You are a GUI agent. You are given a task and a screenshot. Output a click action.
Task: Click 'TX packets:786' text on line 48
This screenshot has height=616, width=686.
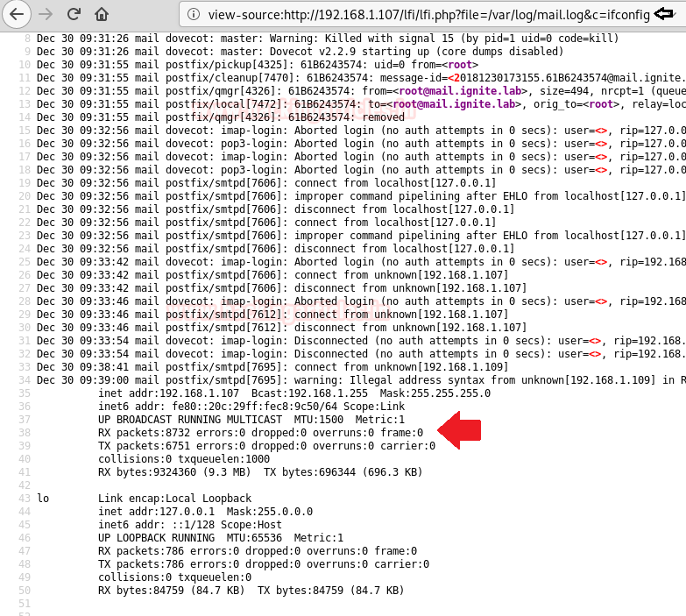point(141,564)
